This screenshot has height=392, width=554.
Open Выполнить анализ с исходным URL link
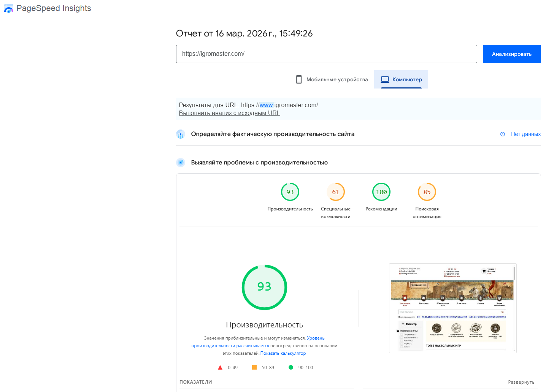229,113
